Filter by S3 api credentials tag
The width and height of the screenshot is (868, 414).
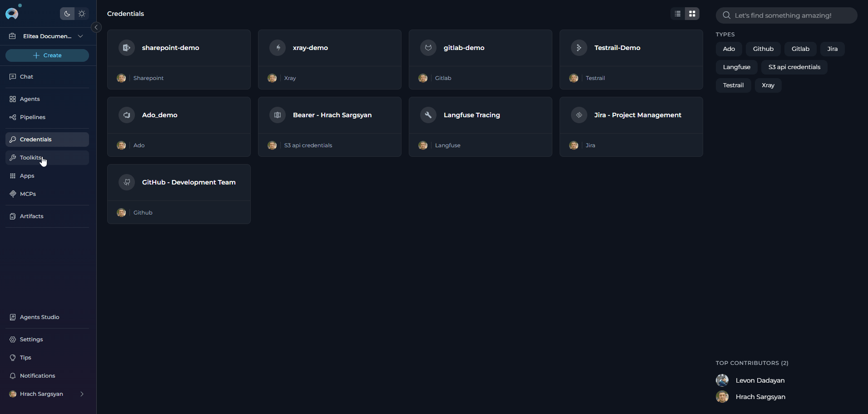pos(794,67)
